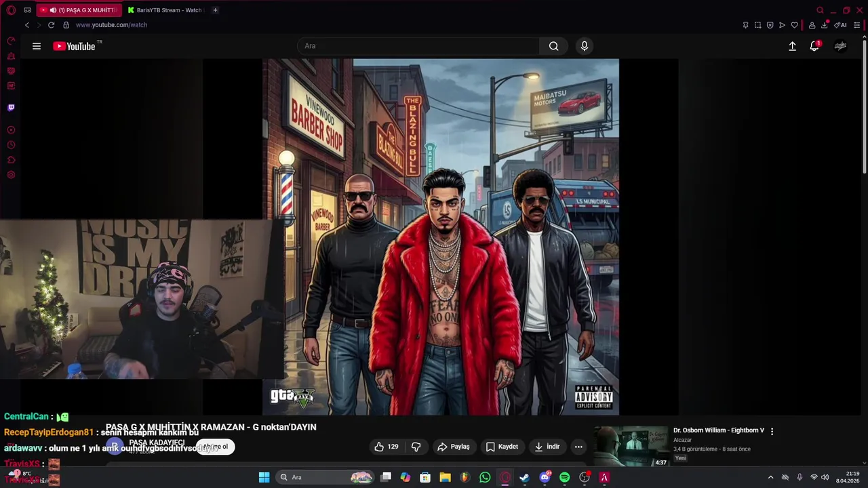868x488 pixels.
Task: Open more actions three-dot menu
Action: click(x=578, y=447)
